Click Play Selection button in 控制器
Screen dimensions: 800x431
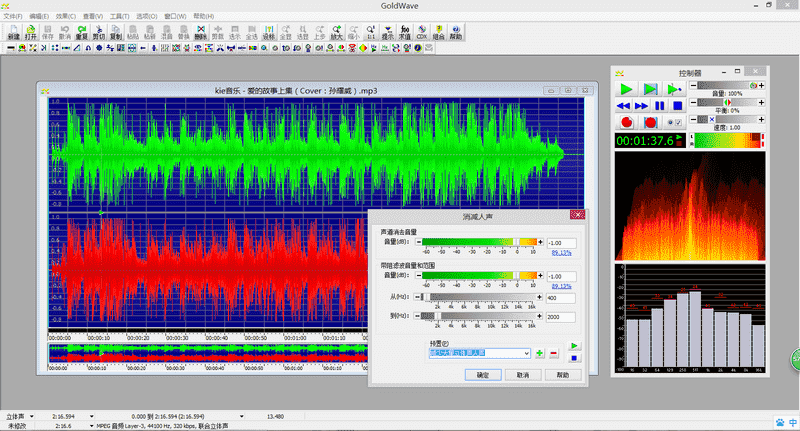pos(650,89)
